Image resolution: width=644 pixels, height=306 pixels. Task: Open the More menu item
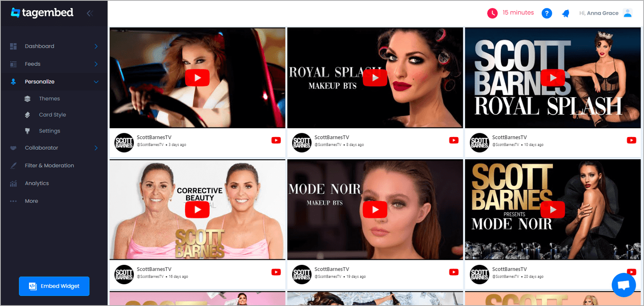(x=31, y=201)
